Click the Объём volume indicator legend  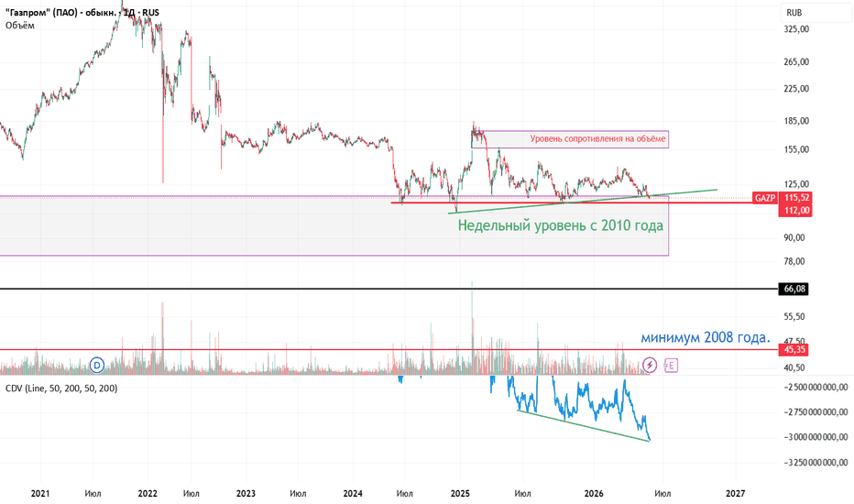coord(20,25)
